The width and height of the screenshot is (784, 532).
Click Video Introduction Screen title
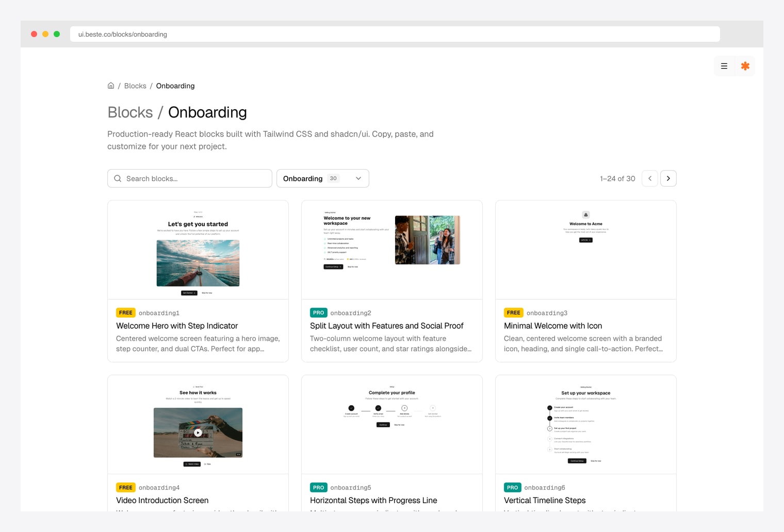tap(162, 501)
